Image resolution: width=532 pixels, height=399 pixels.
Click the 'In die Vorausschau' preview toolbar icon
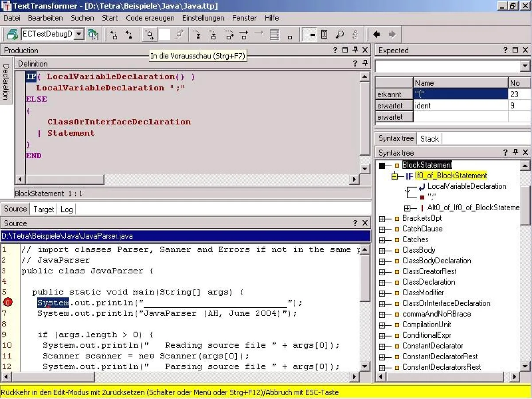point(149,34)
